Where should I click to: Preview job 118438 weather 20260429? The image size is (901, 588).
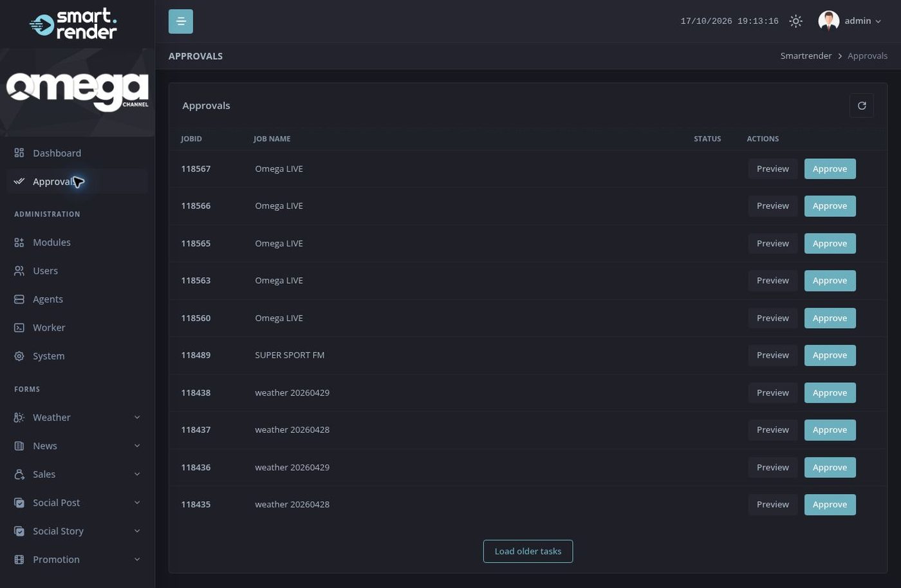pyautogui.click(x=772, y=392)
